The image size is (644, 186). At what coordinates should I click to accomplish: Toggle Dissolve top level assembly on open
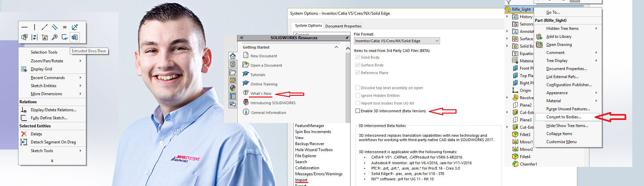[x=358, y=88]
